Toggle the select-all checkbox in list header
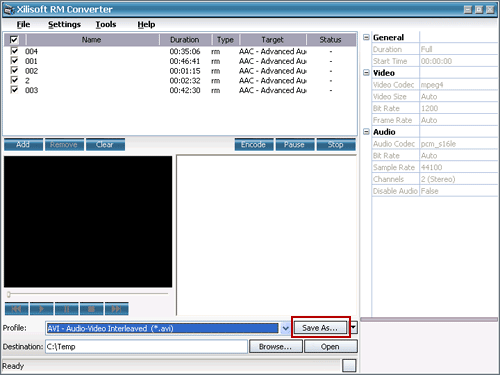 [x=14, y=40]
